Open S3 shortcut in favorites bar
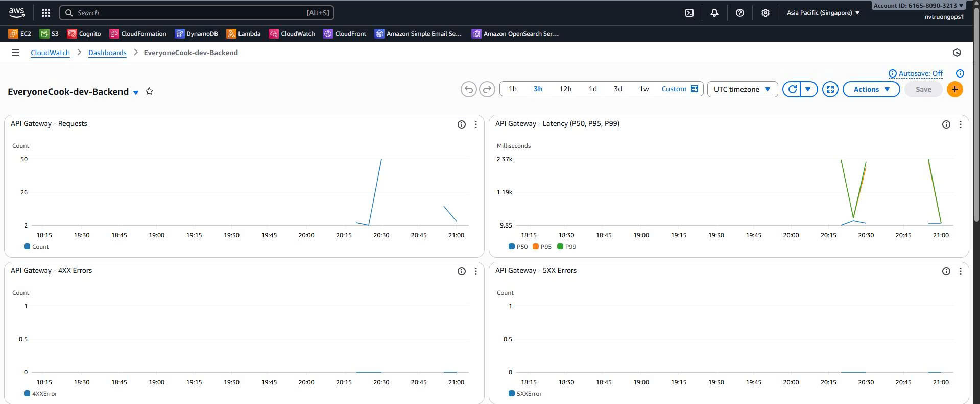The width and height of the screenshot is (980, 404). [50, 34]
